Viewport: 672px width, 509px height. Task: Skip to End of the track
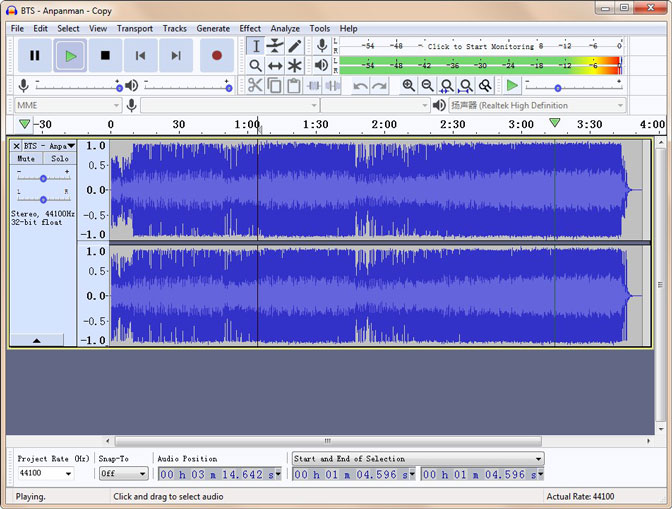coord(176,56)
